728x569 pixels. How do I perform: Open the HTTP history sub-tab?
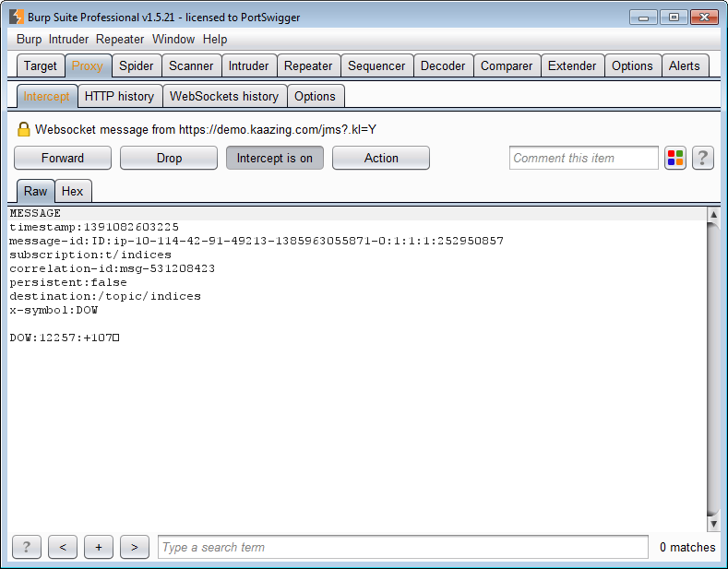(119, 96)
